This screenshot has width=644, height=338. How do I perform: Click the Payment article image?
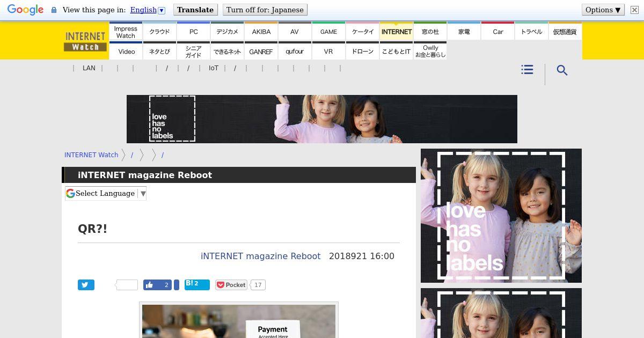click(239, 321)
